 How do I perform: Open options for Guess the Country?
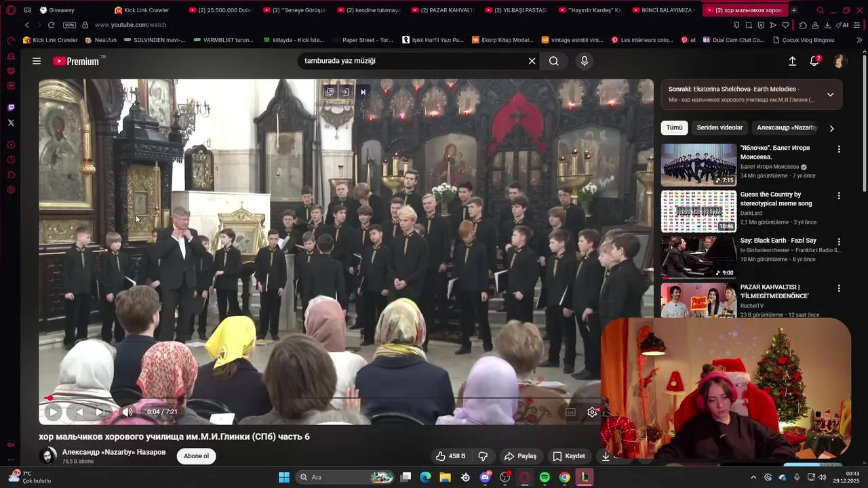(839, 196)
